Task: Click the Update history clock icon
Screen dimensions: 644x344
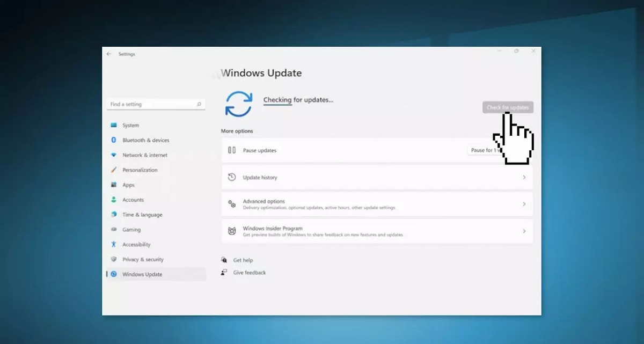Action: (232, 177)
